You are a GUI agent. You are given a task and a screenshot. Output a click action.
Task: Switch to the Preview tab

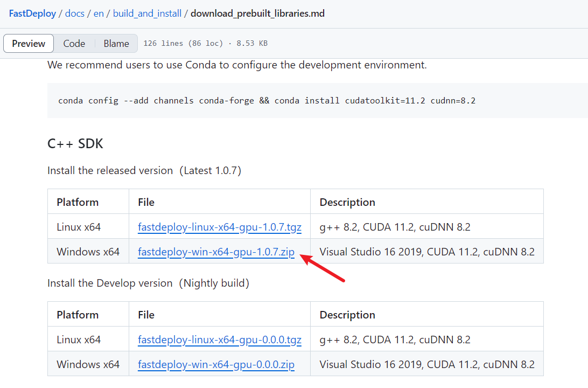coord(28,43)
